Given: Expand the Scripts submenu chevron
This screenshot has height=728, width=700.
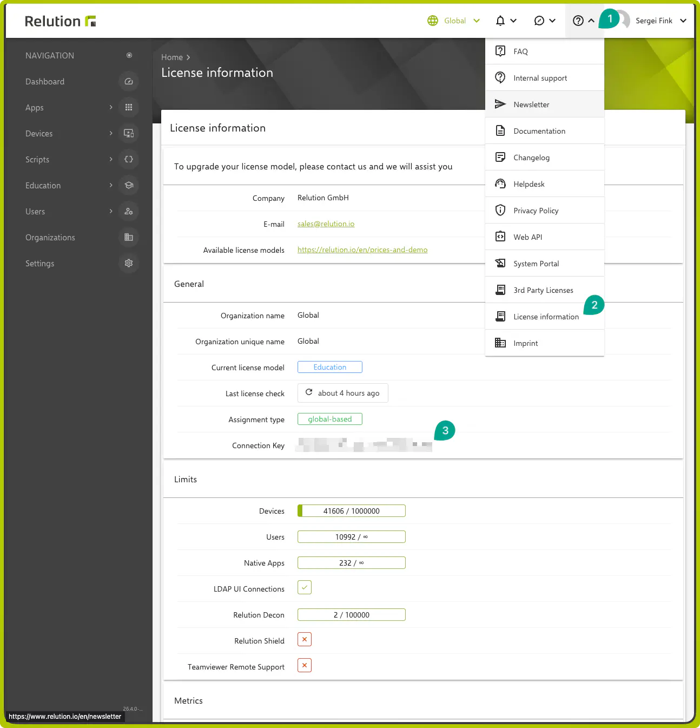Looking at the screenshot, I should [x=111, y=159].
